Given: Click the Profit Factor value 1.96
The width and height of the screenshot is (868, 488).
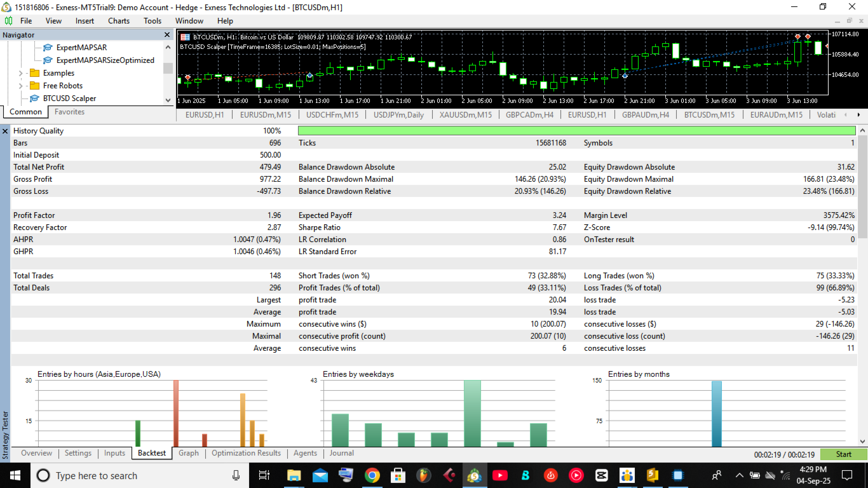Looking at the screenshot, I should click(x=274, y=215).
